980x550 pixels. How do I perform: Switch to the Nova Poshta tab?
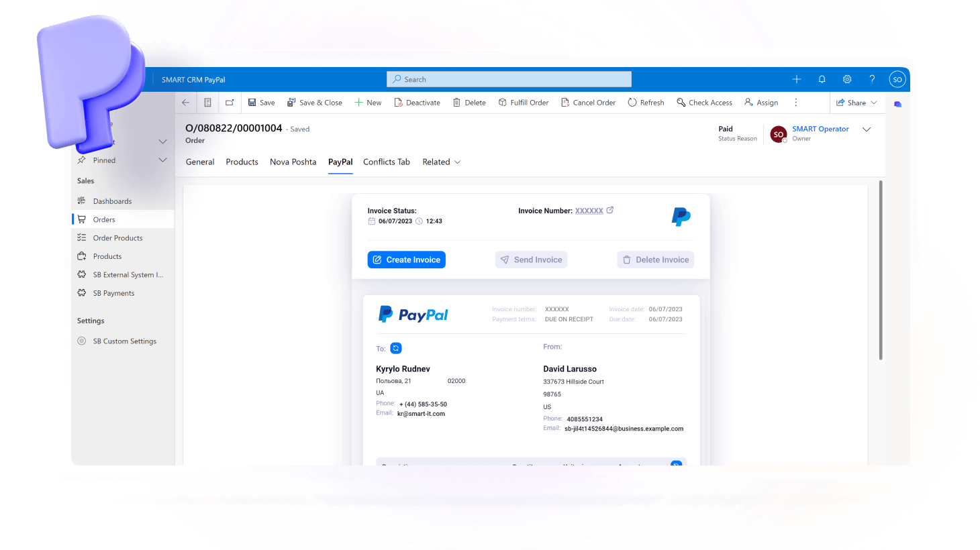293,162
